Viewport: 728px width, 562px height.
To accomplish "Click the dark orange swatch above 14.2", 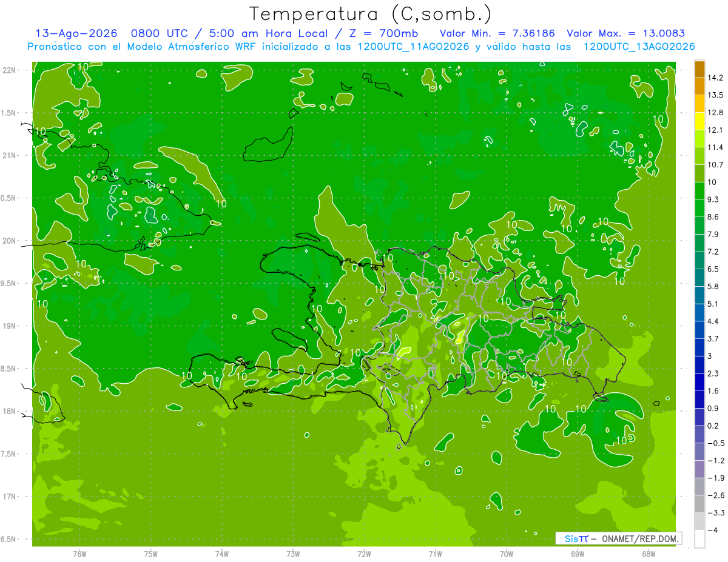I will tap(699, 69).
